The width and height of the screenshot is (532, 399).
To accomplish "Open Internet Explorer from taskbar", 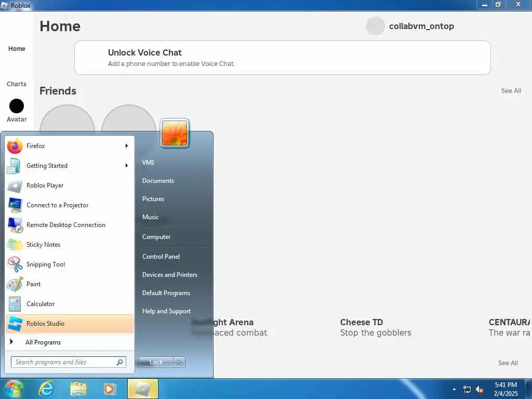I will coord(46,389).
